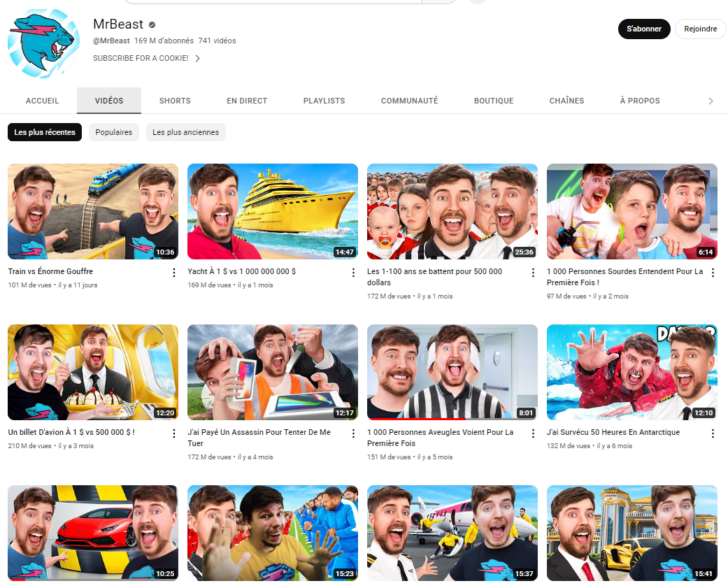The image size is (728, 588).
Task: Select the 'Populaires' filter chip
Action: coord(114,132)
